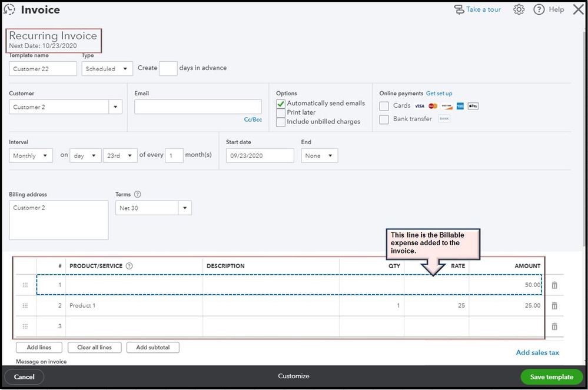Click the Add lines button
This screenshot has width=588, height=390.
(39, 347)
